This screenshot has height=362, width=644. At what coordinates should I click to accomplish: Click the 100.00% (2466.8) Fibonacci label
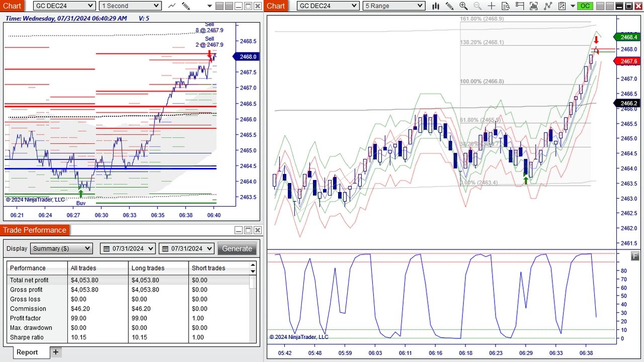(481, 81)
